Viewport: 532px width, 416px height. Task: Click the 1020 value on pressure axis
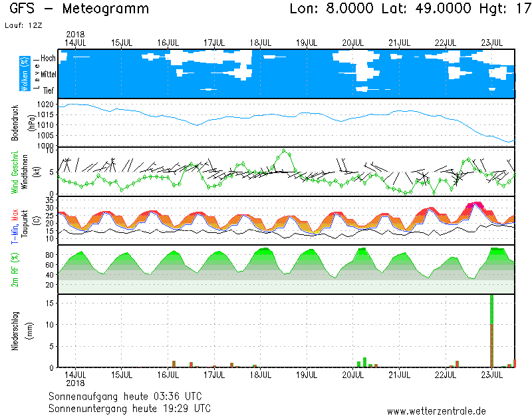coord(45,105)
